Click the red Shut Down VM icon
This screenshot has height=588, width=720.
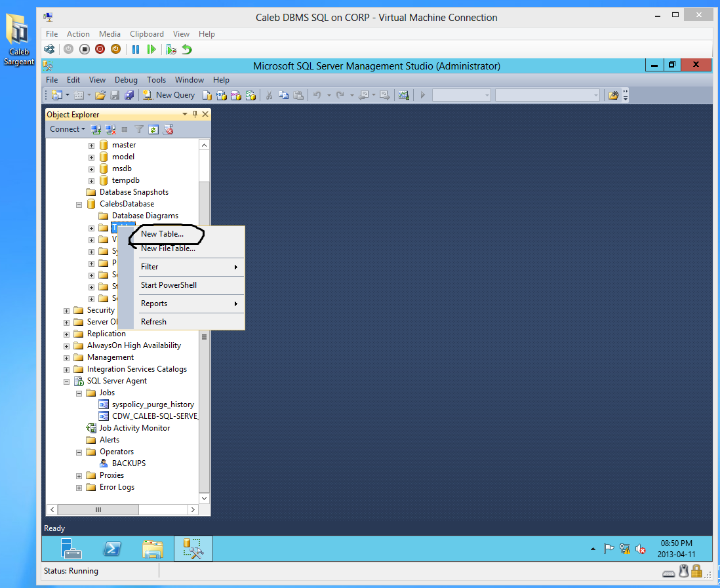(100, 49)
